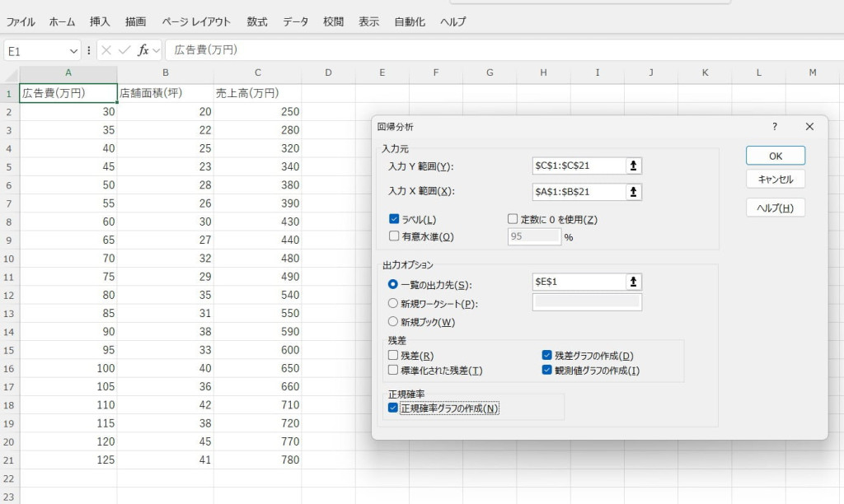Viewport: 844px width, 504px height.
Task: Select the 新規ワークシート radio button
Action: click(393, 303)
